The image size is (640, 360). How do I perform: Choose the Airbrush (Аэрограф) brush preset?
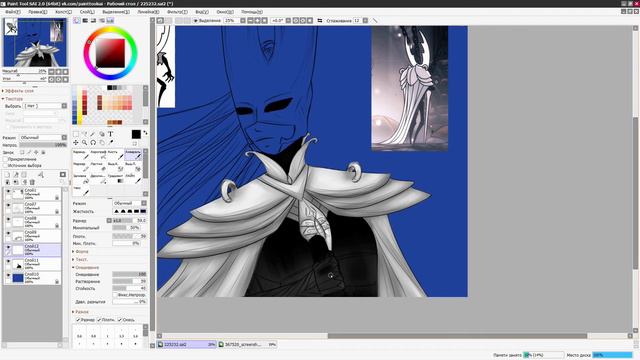(98, 154)
